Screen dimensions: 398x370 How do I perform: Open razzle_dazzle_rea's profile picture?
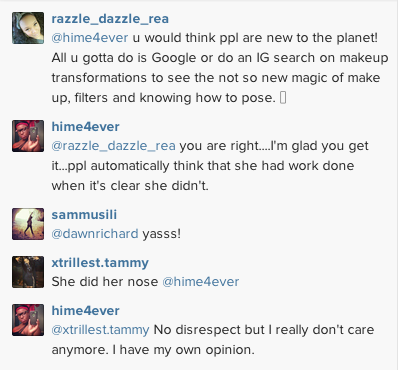pos(28,28)
